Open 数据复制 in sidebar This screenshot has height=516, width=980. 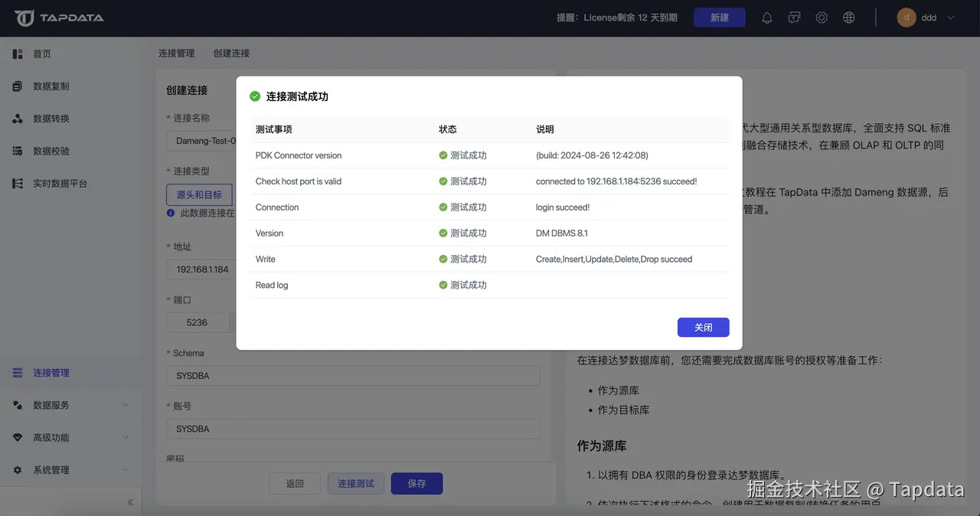[51, 87]
